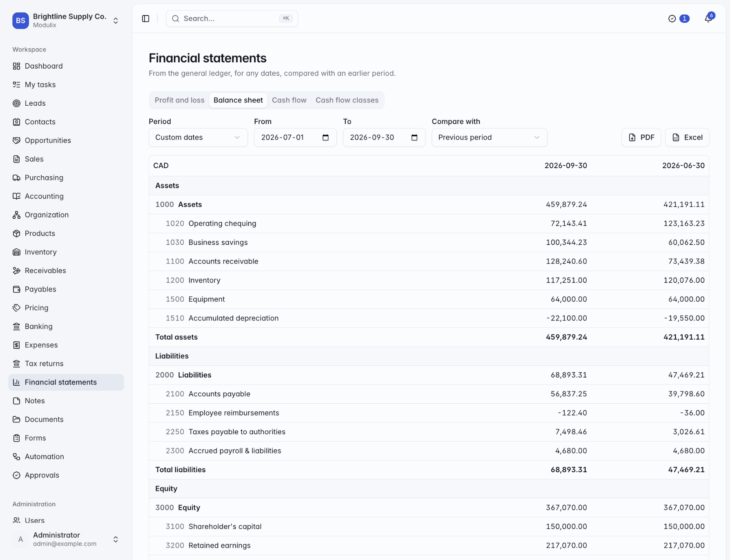Select the 1020 Operating chequing row
The width and height of the screenshot is (730, 560).
(429, 224)
